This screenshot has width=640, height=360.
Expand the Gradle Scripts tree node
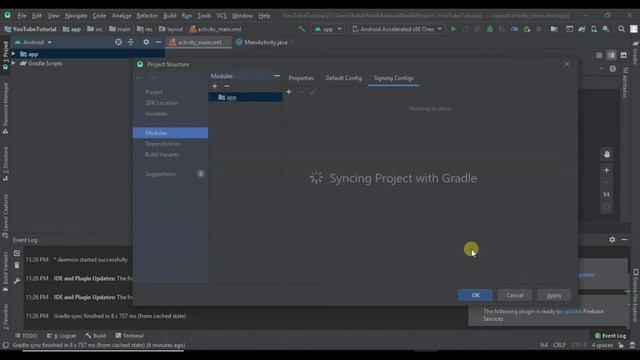tap(13, 63)
